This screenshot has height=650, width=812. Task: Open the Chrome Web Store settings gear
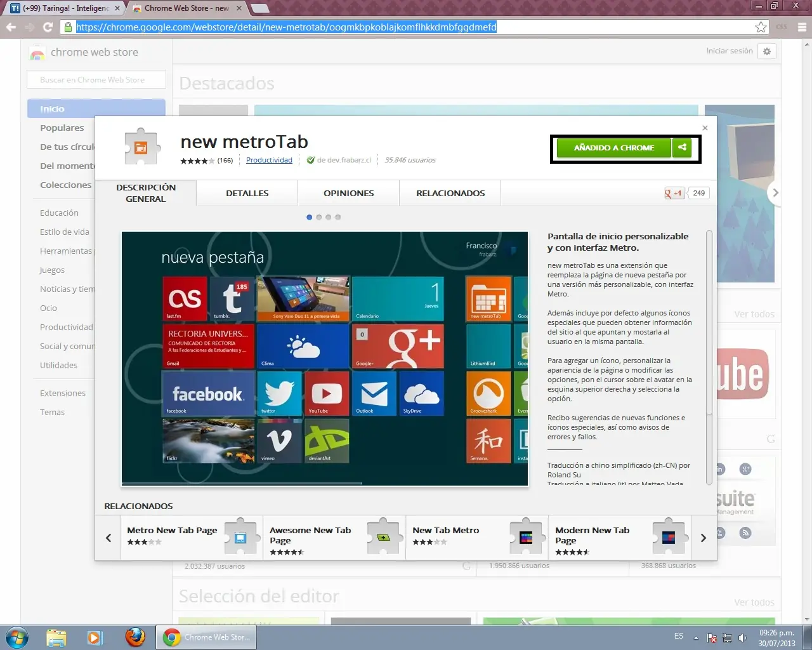pos(767,51)
